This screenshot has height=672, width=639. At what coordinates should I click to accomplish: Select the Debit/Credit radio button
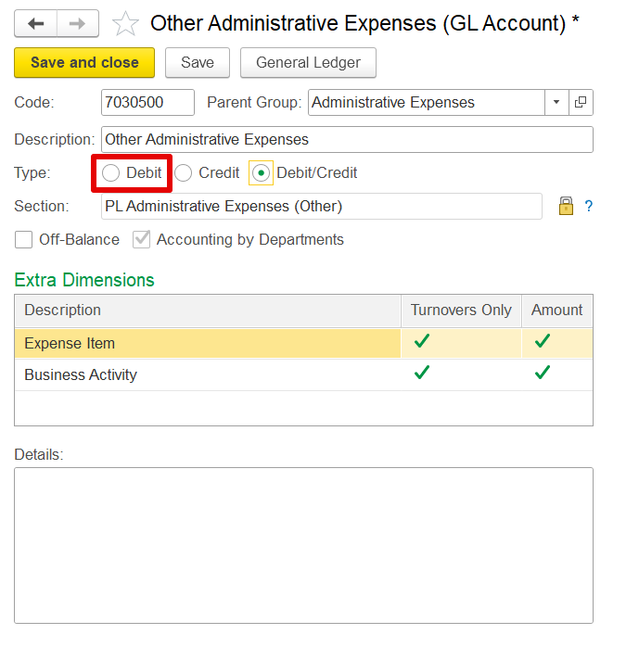tap(261, 173)
